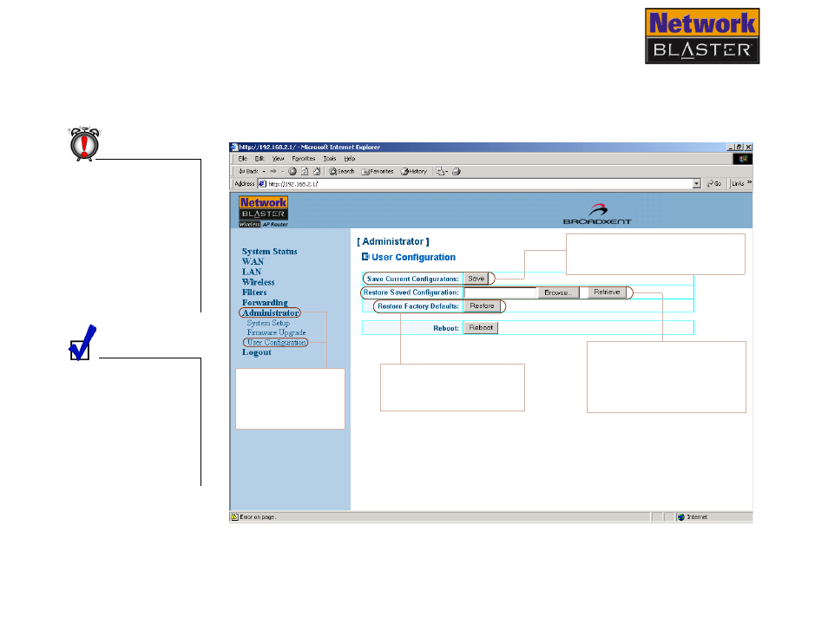Click the Reboot button
The image size is (828, 644).
pyautogui.click(x=481, y=328)
